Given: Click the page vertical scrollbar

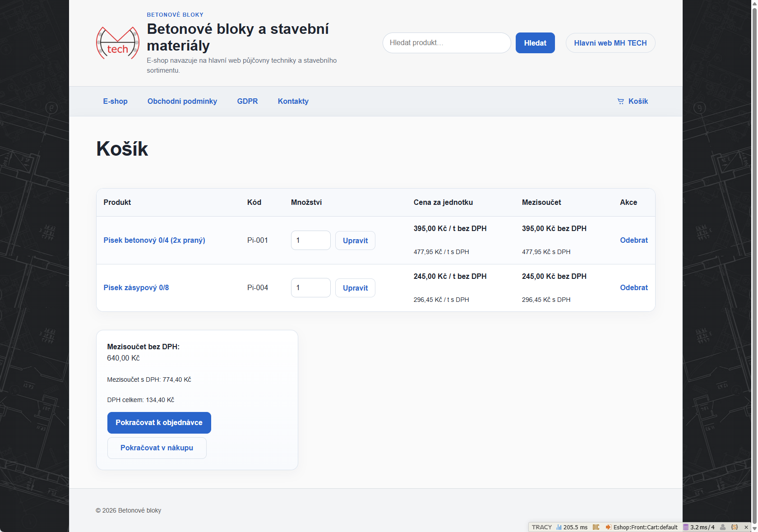Looking at the screenshot, I should (x=754, y=266).
